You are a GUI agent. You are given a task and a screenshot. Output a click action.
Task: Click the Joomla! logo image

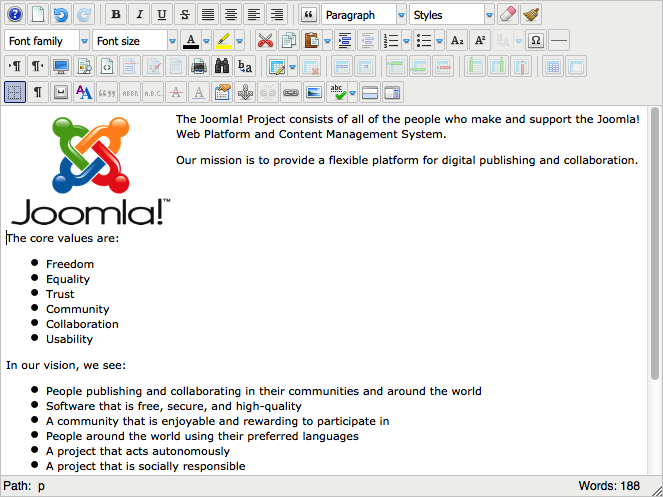point(90,168)
